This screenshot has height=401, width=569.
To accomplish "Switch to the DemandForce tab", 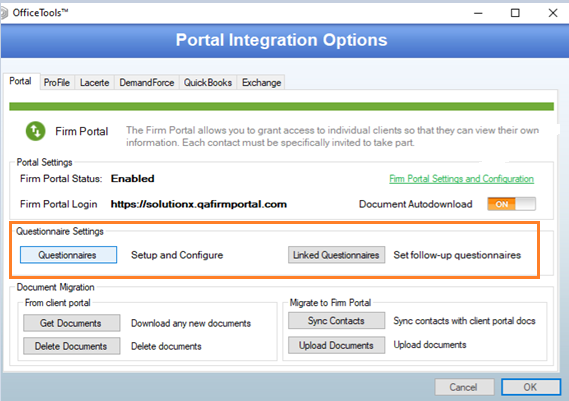I will pos(147,83).
